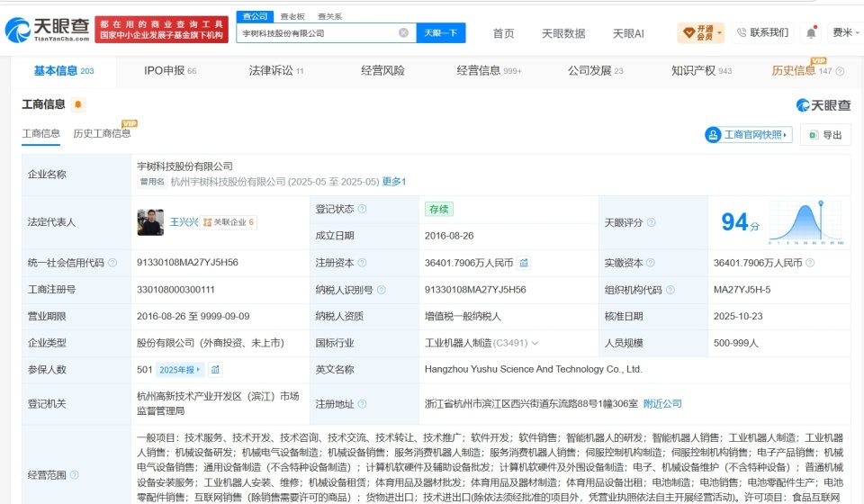Image resolution: width=864 pixels, height=504 pixels.
Task: Open the 关联企业 6 badge
Action: (x=228, y=222)
